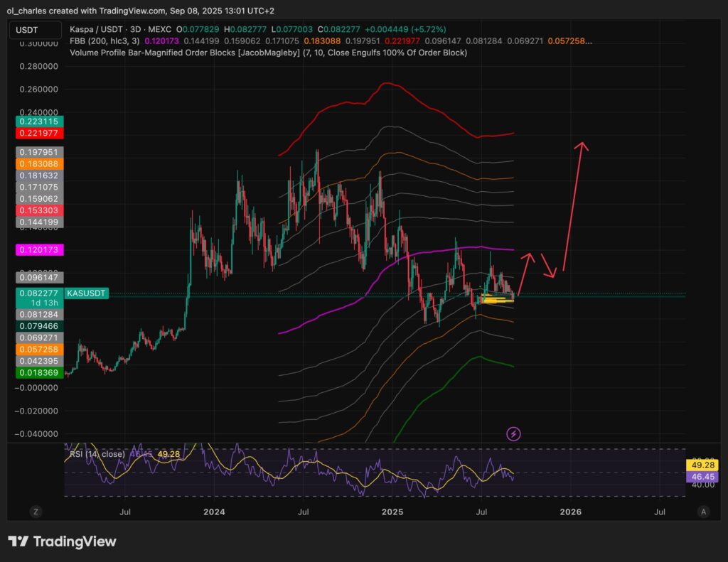This screenshot has height=562, width=728.
Task: Click the RSI (14, close) indicator label
Action: [97, 454]
